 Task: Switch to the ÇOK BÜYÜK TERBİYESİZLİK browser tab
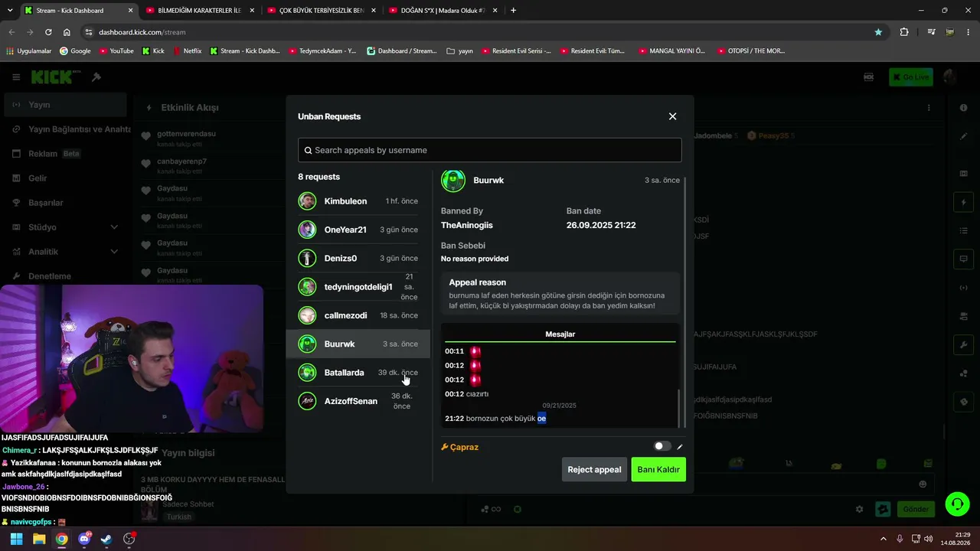320,11
